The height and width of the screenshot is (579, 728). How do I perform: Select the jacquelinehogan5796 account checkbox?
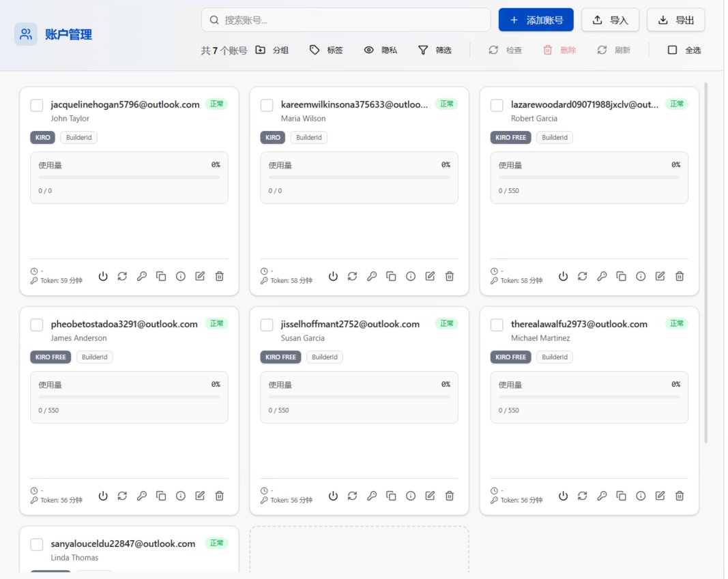(x=37, y=105)
